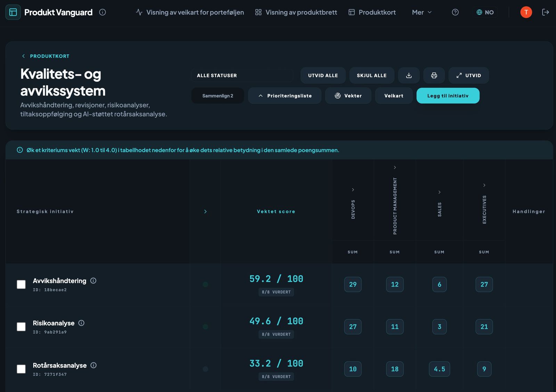Click Rotårsaksanalyse Sales sum 4.5

[x=439, y=369]
